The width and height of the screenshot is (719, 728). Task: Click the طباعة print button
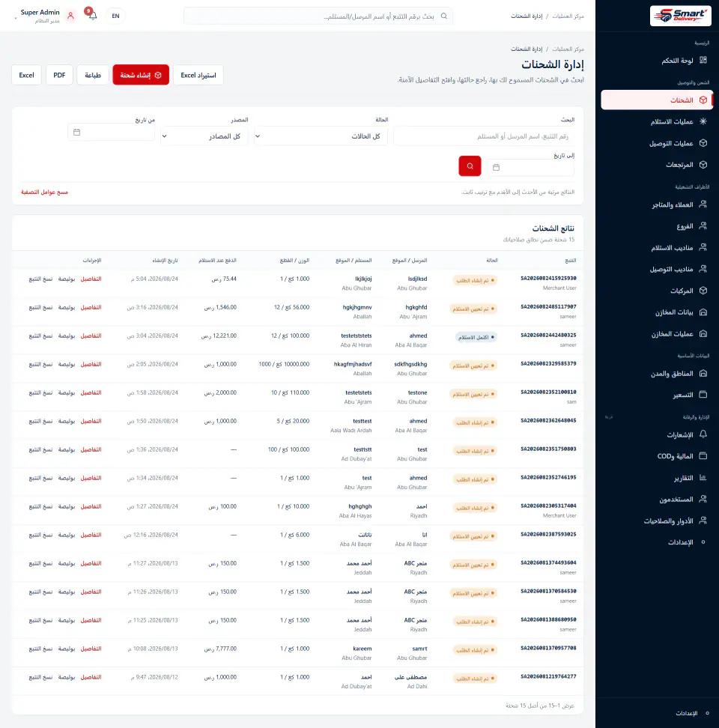coord(93,75)
